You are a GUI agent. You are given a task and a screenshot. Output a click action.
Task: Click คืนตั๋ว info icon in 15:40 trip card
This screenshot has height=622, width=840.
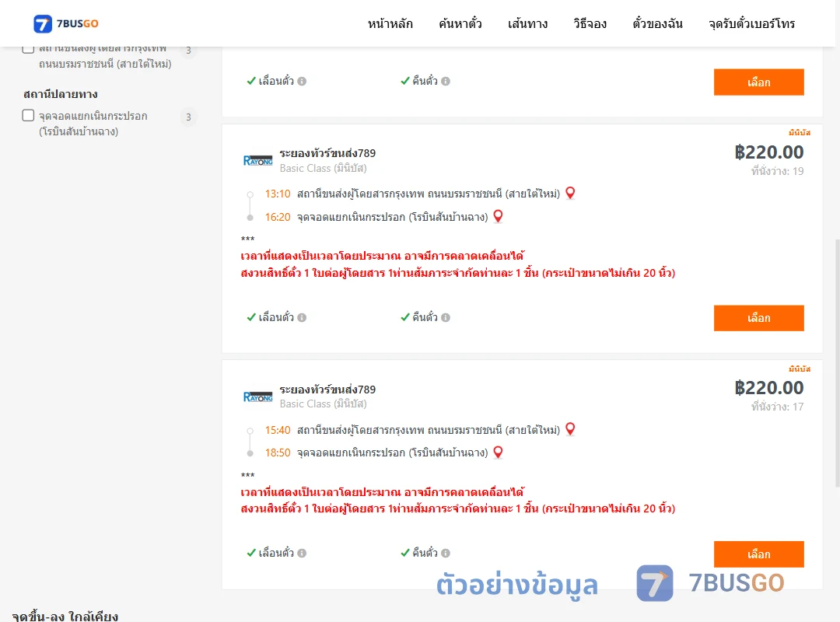coord(446,553)
